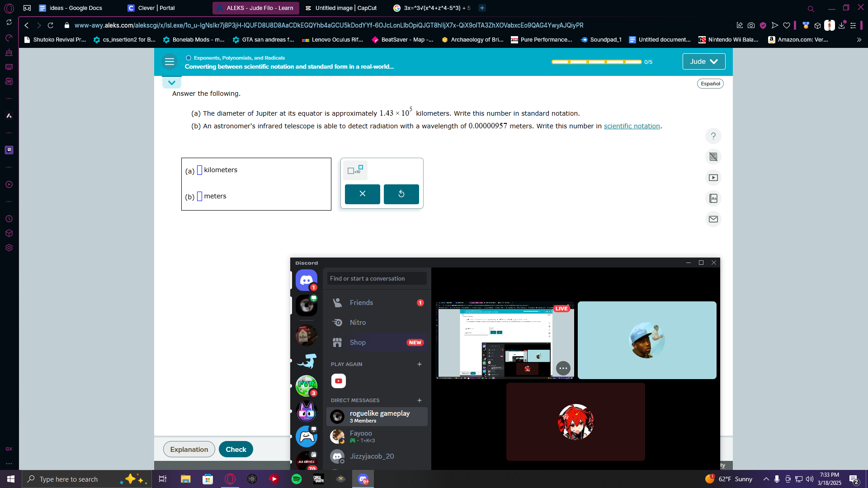This screenshot has height=488, width=868.
Task: Open browser downloads icon
Action: click(x=841, y=25)
